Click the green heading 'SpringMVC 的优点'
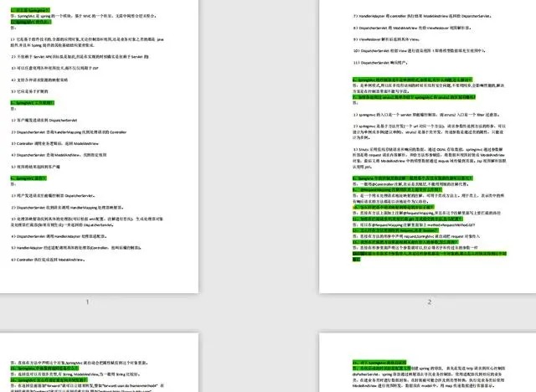Image resolution: width=536 pixels, height=392 pixels. (31, 22)
